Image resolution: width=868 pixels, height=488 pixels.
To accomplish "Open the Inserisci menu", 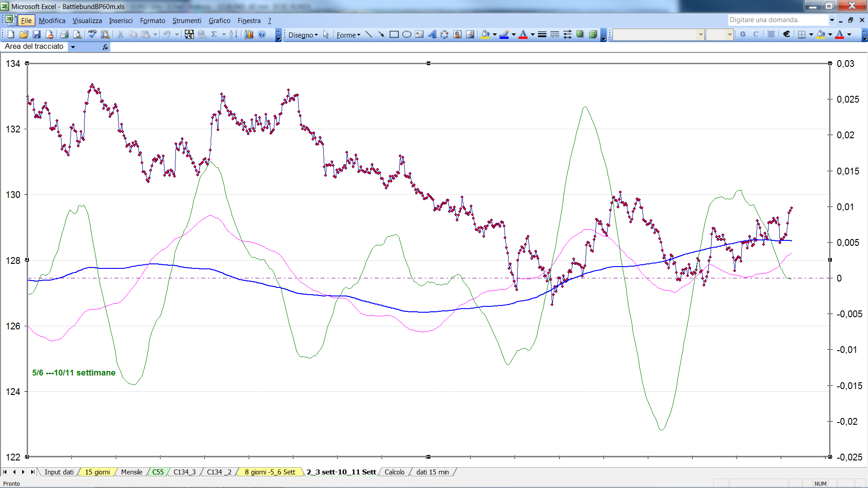I will click(x=121, y=21).
